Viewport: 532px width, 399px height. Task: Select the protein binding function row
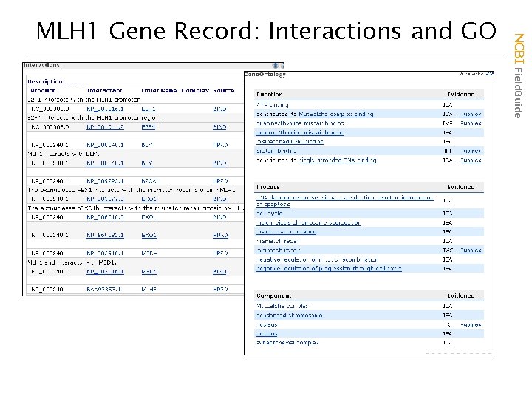pos(369,151)
